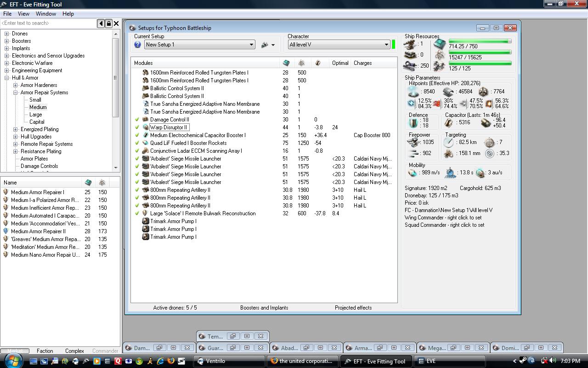The width and height of the screenshot is (588, 368).
Task: Open the Window menu
Action: pyautogui.click(x=46, y=14)
